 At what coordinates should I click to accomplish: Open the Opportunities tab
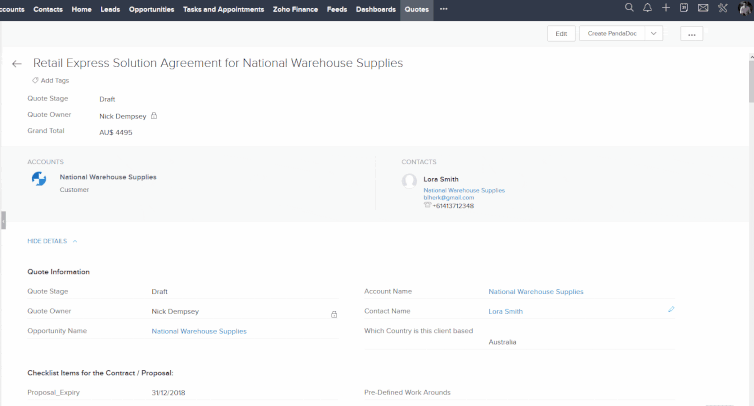(x=151, y=9)
